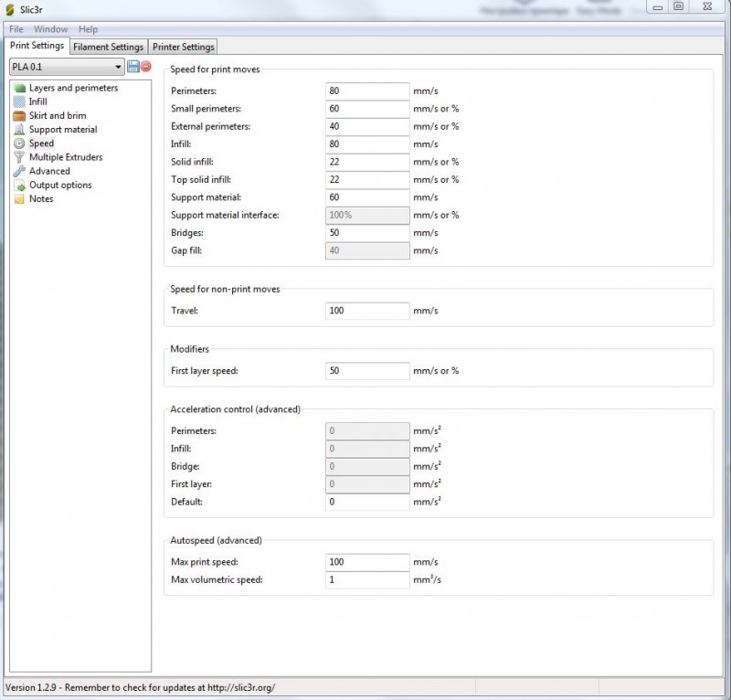Viewport: 731px width, 700px height.
Task: Click the Output options icon
Action: point(20,186)
